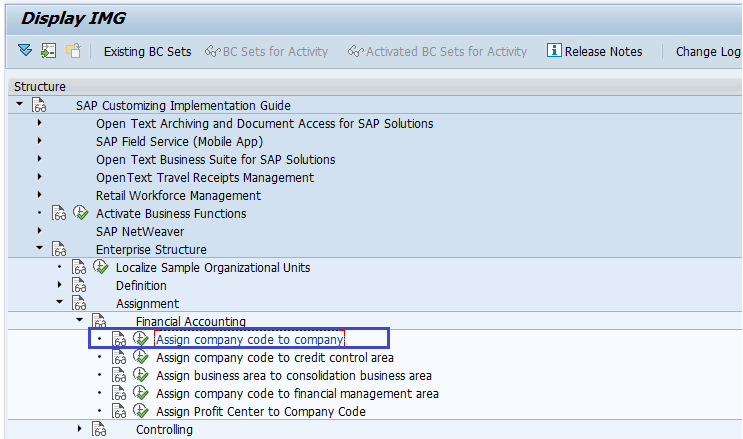
Task: Execute Assign company code to financial management area icon
Action: (140, 393)
